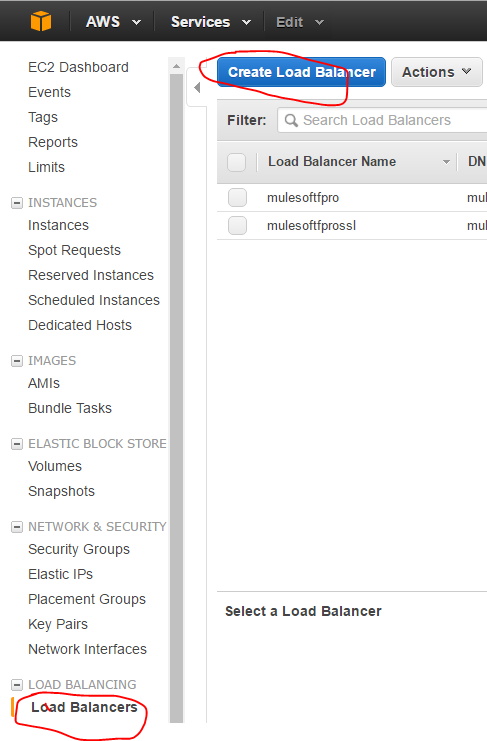Collapse the IMAGES section
Screen dimensions: 487x741
(x=17, y=361)
